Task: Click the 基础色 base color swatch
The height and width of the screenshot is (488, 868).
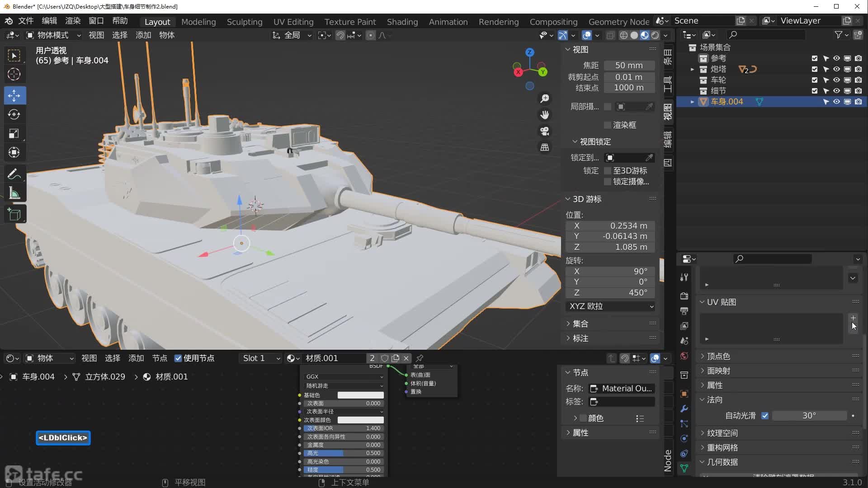Action: (x=360, y=395)
